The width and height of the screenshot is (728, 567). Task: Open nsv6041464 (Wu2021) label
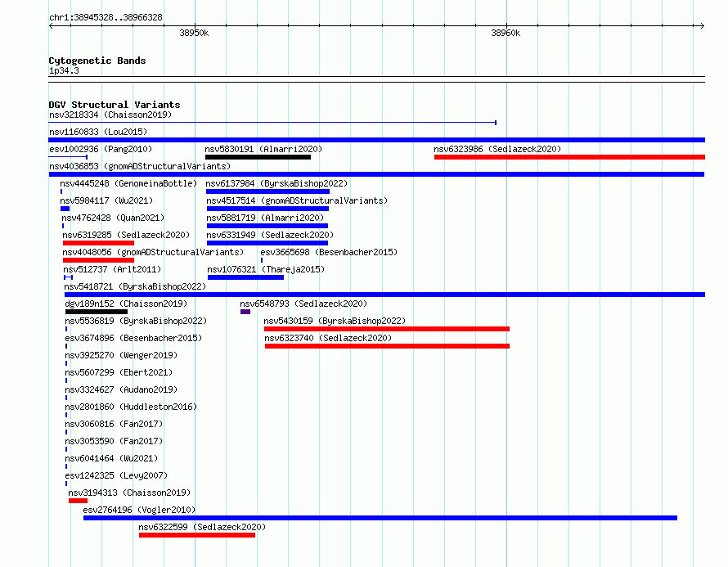pos(111,458)
